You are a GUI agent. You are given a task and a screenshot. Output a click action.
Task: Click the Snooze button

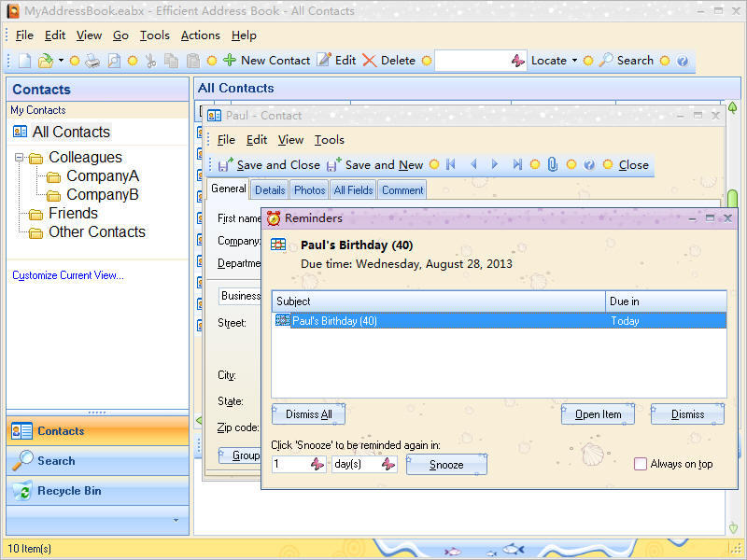pyautogui.click(x=446, y=465)
